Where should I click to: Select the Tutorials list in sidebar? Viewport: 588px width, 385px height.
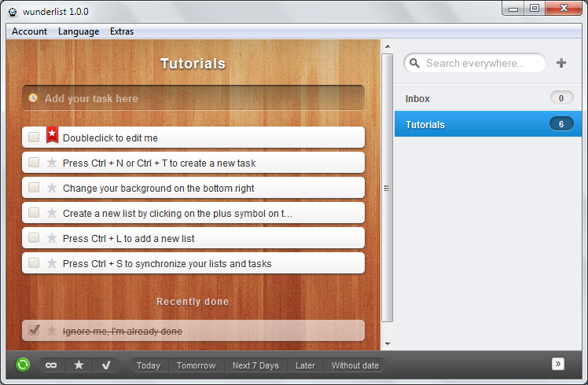click(488, 123)
